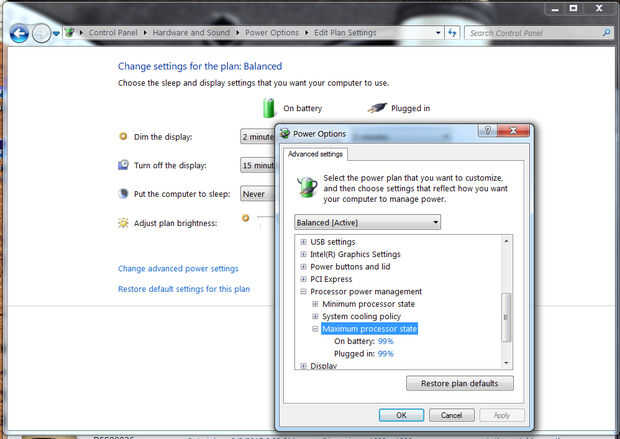
Task: Click the Adjust plan brightness sun icon
Action: coord(123,223)
